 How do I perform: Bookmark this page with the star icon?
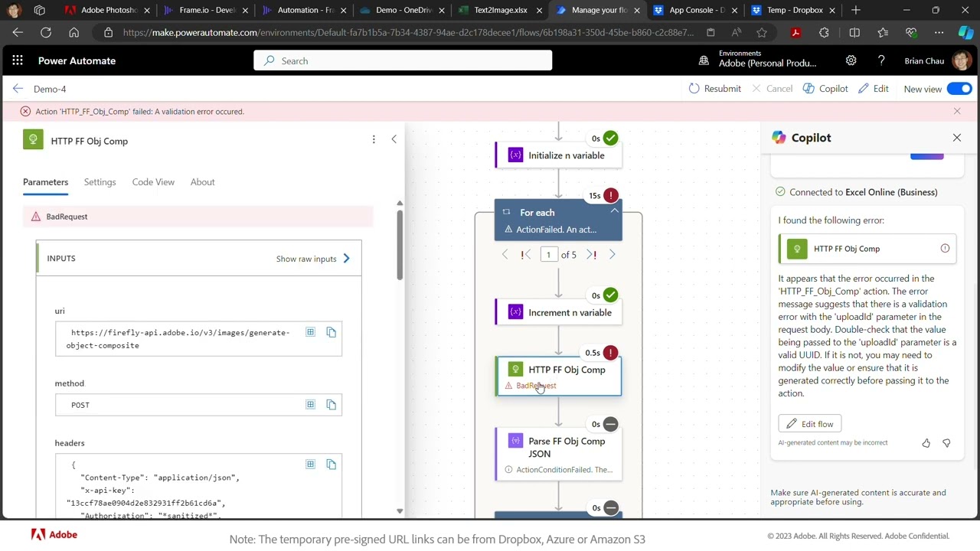tap(762, 32)
